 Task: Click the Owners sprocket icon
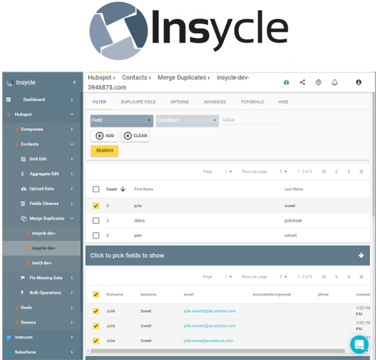(16, 322)
